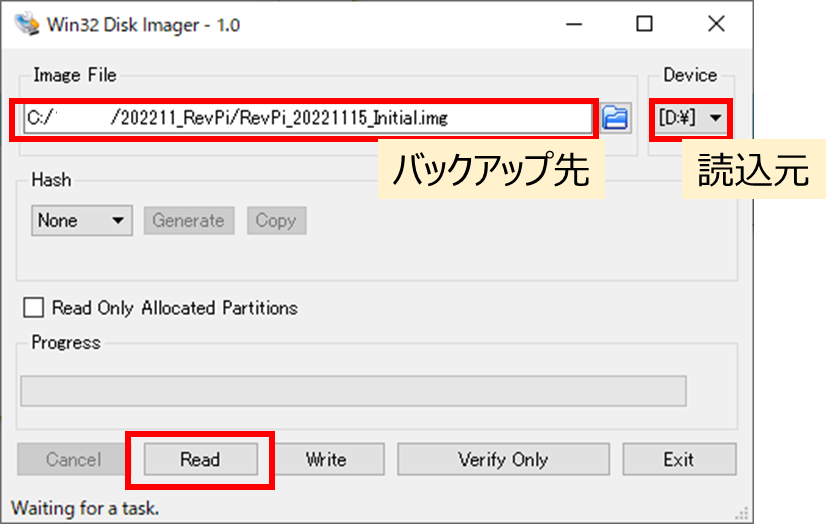Close the Win32 Disk Imager window
834x524 pixels.
(716, 24)
